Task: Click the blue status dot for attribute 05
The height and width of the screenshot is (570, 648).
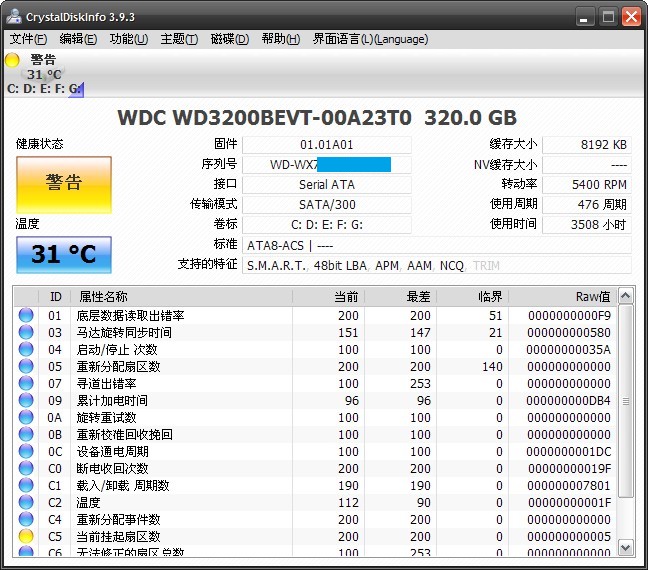Action: 26,366
